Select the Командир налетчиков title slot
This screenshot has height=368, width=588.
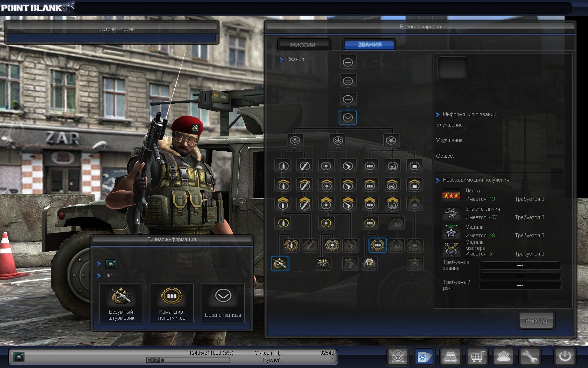point(171,304)
